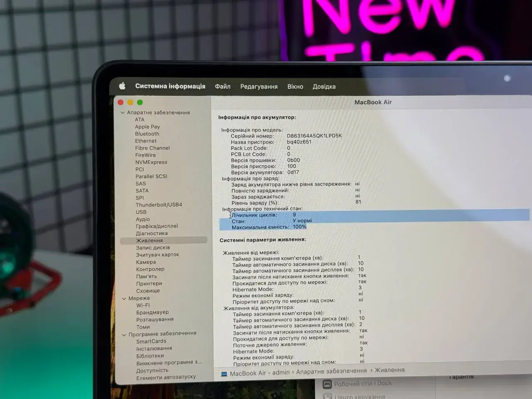Select SmartCards in the sidebar

point(151,341)
